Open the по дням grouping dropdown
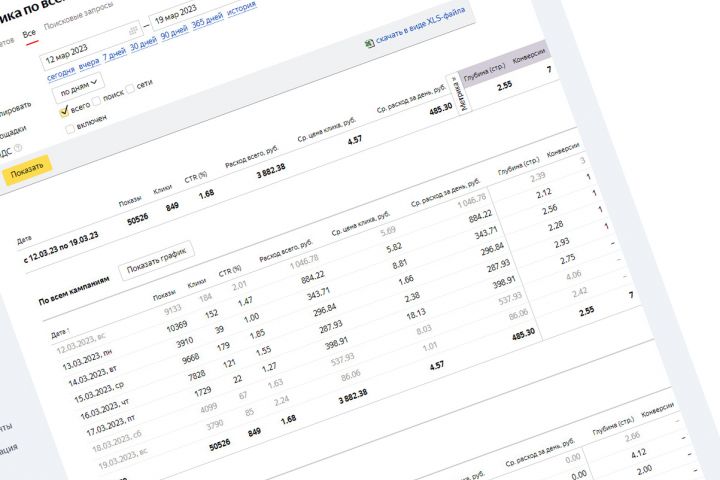The height and width of the screenshot is (480, 720). coord(78,87)
